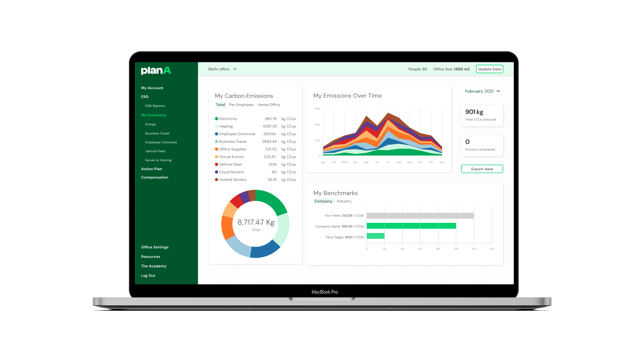Switch carbon emissions to Home Office view
Screen dimensions: 644x362
pos(269,105)
